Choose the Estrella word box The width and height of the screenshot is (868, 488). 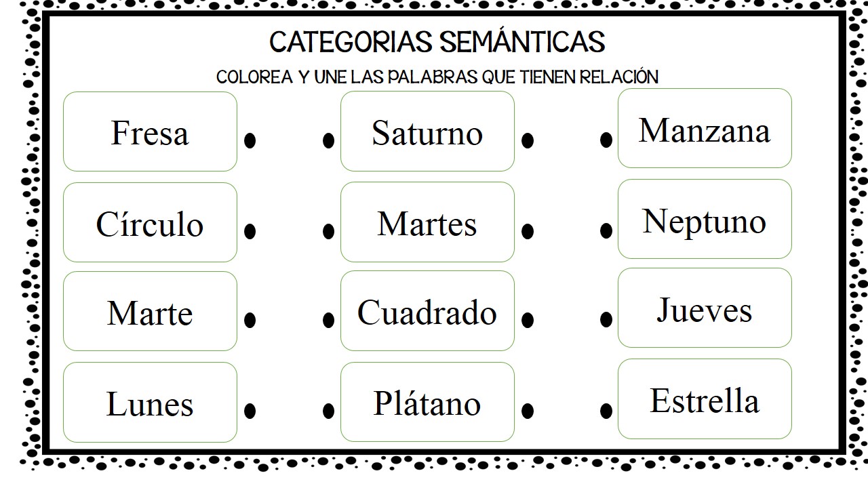pyautogui.click(x=705, y=399)
